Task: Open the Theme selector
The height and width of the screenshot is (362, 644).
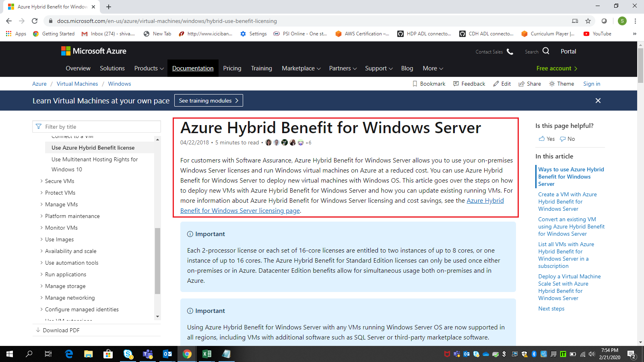Action: coord(561,84)
